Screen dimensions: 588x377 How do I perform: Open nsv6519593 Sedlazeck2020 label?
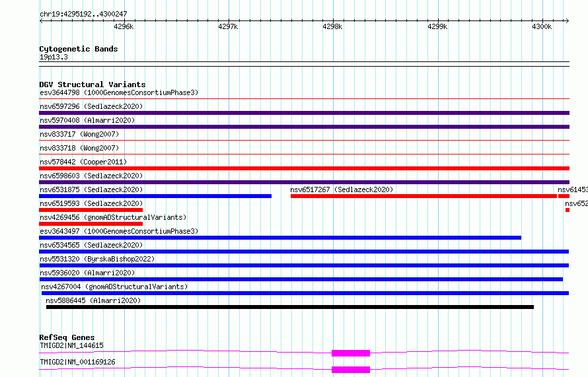tap(91, 203)
